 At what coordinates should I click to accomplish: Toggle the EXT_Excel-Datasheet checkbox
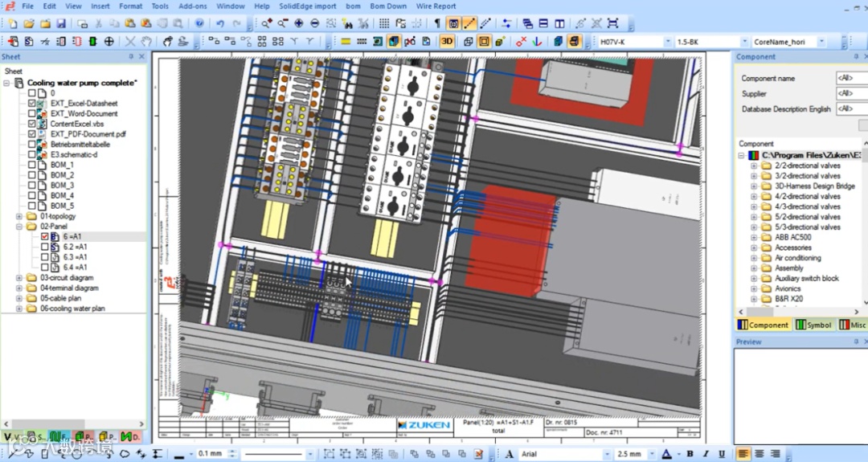tap(32, 104)
